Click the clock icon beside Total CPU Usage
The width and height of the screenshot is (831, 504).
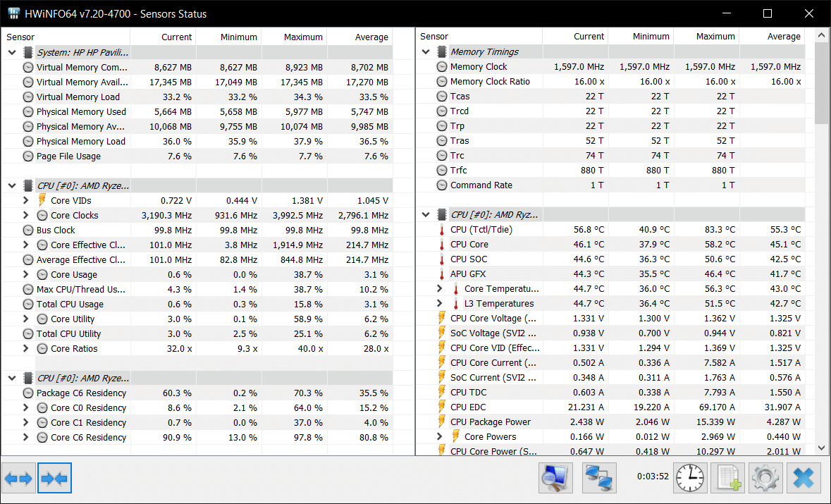tap(28, 305)
